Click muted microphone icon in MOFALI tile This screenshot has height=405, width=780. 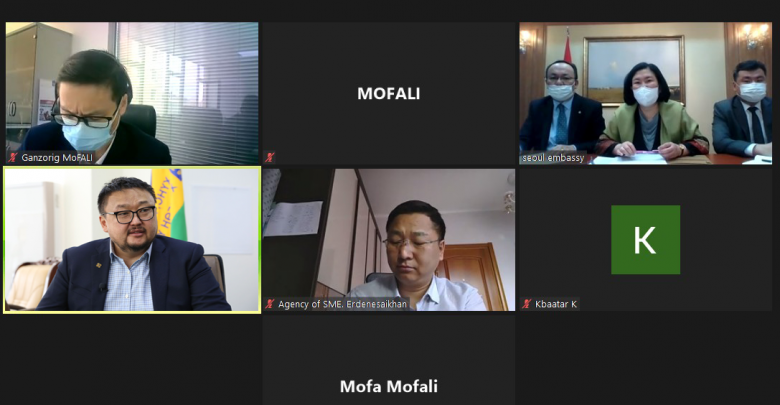click(270, 158)
